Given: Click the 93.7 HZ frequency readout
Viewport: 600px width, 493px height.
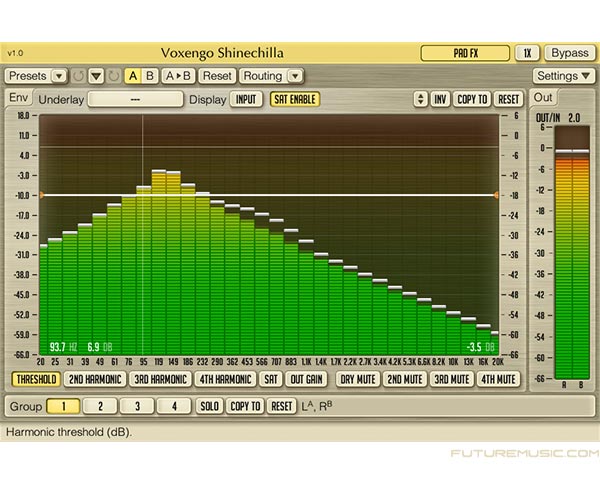Looking at the screenshot, I should pyautogui.click(x=63, y=347).
